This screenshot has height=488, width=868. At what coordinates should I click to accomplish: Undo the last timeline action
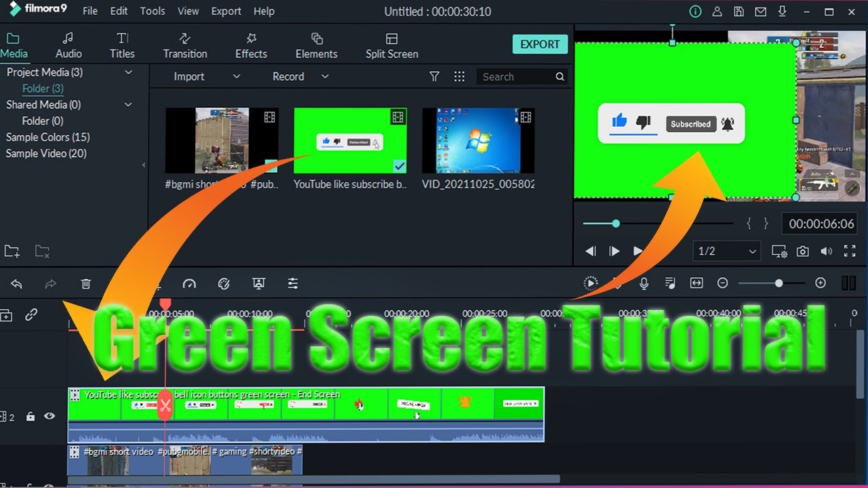[17, 283]
